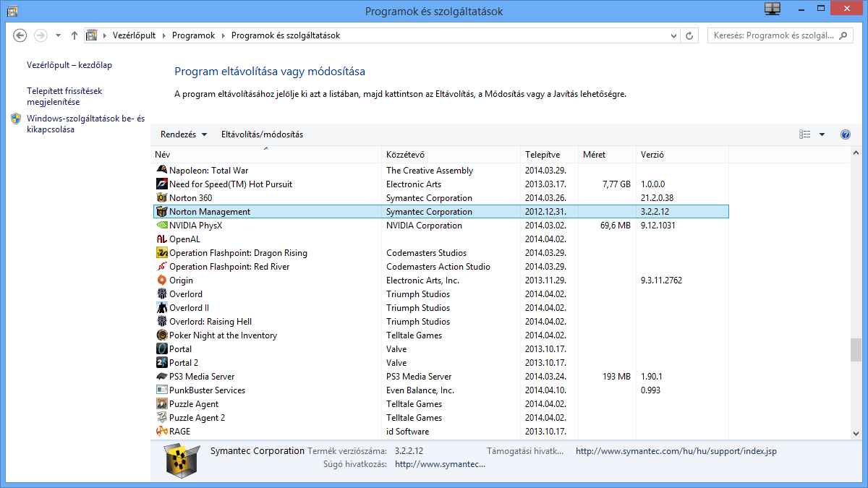Viewport: 868px width, 488px height.
Task: Open Vezérlőpult – kezdőlap link
Action: [x=69, y=65]
